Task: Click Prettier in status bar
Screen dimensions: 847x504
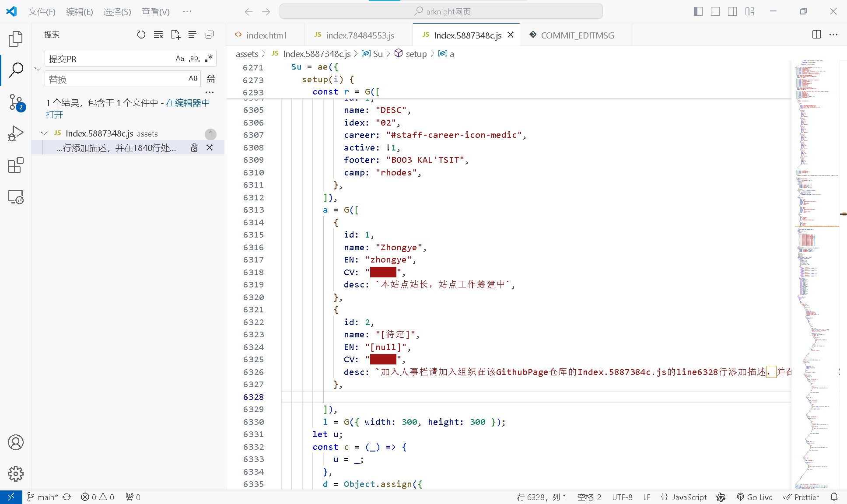Action: point(801,497)
